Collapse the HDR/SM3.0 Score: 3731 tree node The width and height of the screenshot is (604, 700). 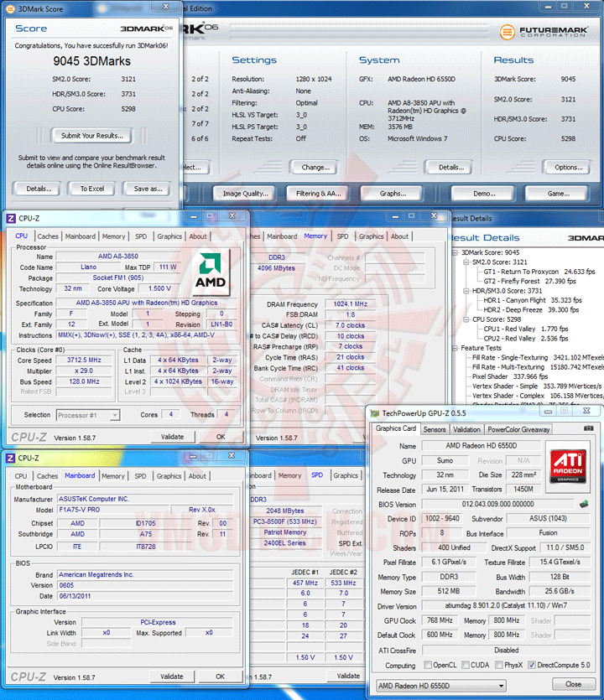pyautogui.click(x=466, y=291)
